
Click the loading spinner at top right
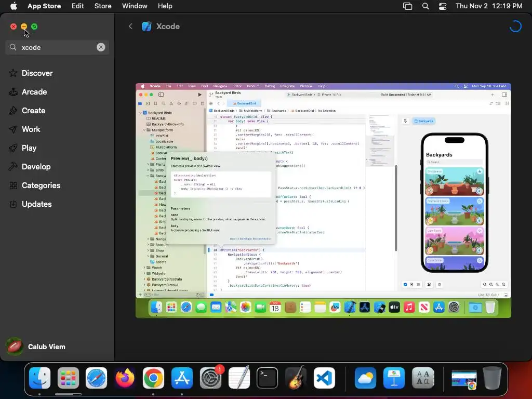point(515,26)
